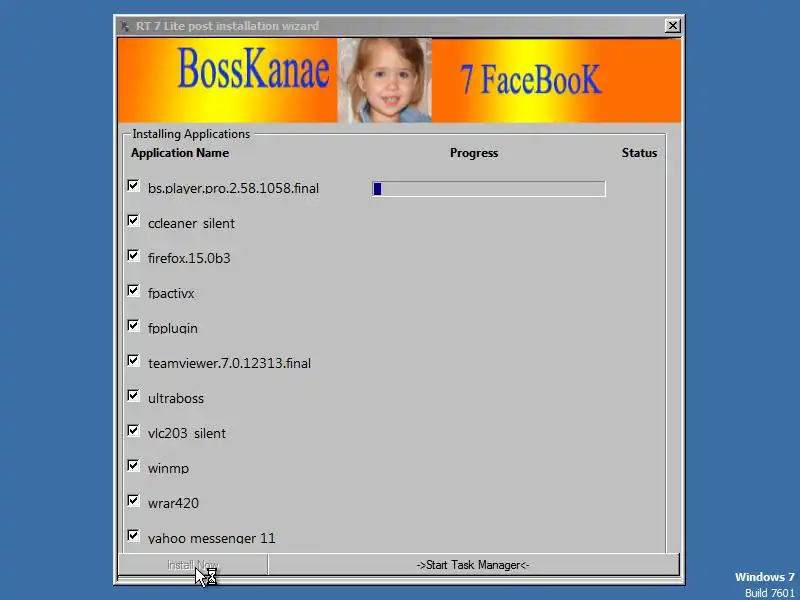800x600 pixels.
Task: Toggle the firefox.15.0b3 checkbox
Action: [x=133, y=256]
